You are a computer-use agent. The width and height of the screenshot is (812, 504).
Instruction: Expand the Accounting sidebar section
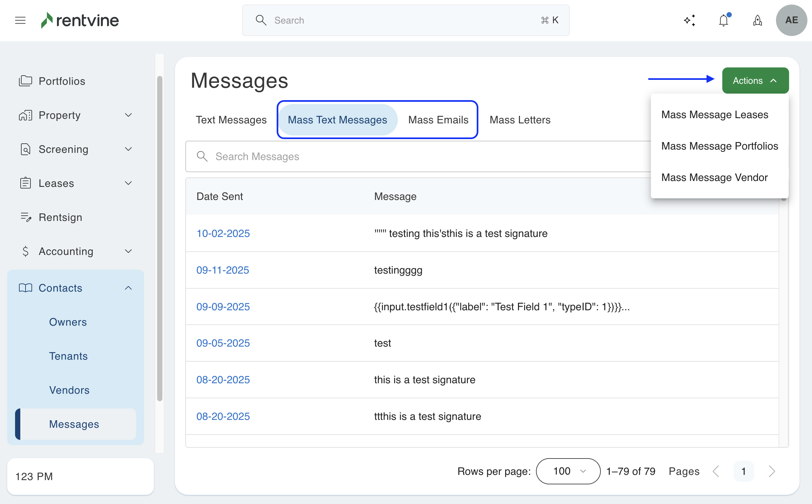tap(128, 251)
